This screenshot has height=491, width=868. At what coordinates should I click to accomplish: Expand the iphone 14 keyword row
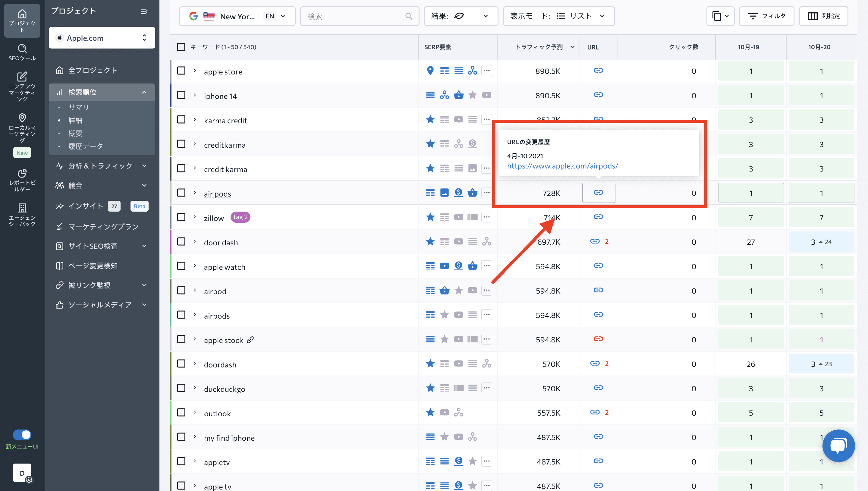[x=194, y=95]
